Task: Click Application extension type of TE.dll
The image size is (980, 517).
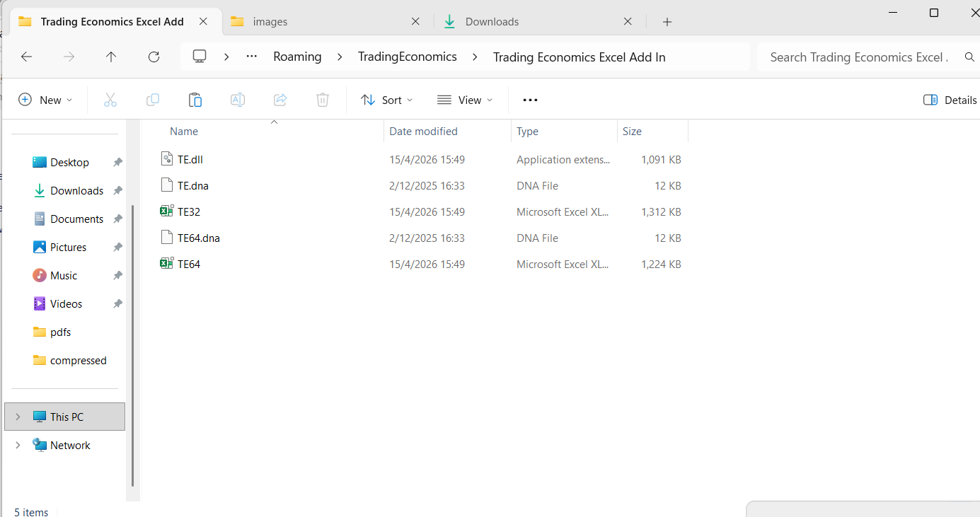Action: point(563,160)
